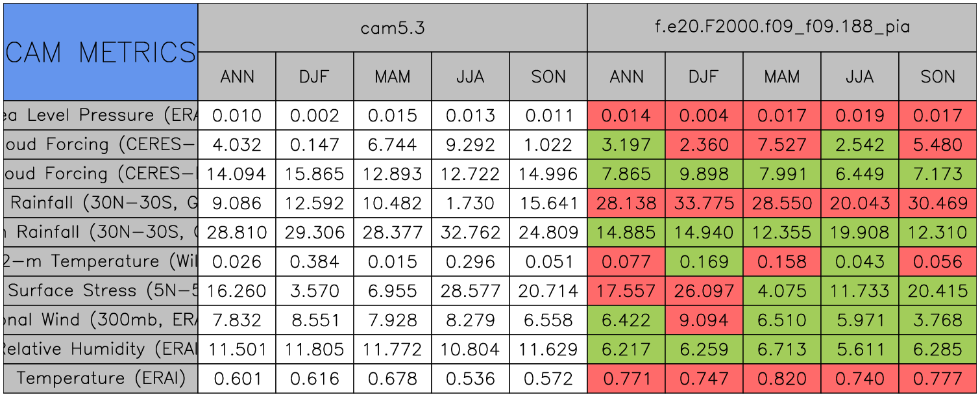Select the red cell with value 26.097

pyautogui.click(x=704, y=290)
